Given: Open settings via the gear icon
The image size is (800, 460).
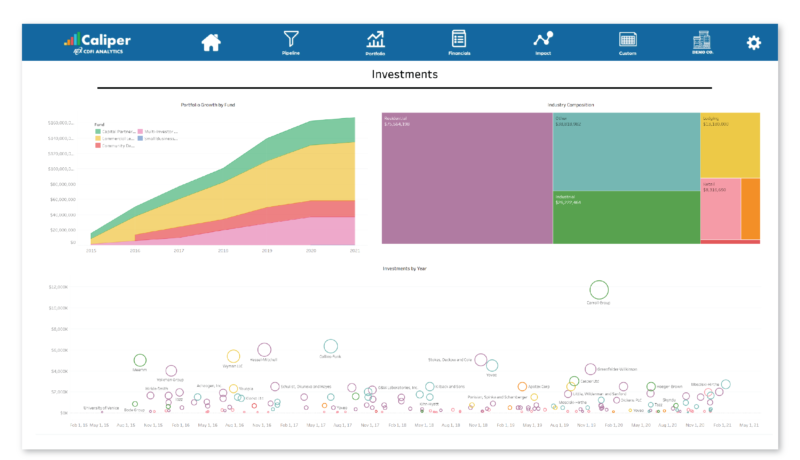Looking at the screenshot, I should [x=754, y=42].
